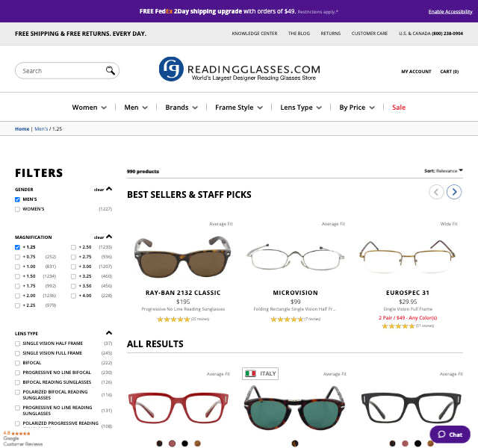Go to previous best sellers slide
Image resolution: width=478 pixels, height=448 pixels.
[x=436, y=192]
